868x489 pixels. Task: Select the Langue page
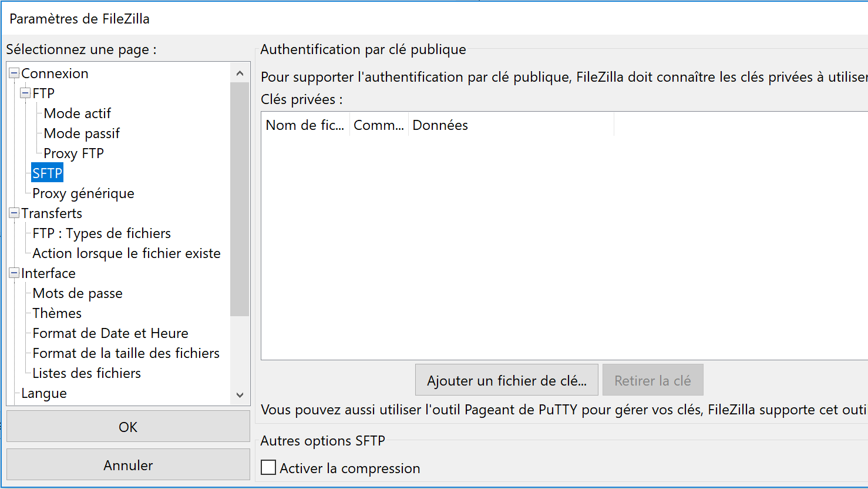pos(44,393)
